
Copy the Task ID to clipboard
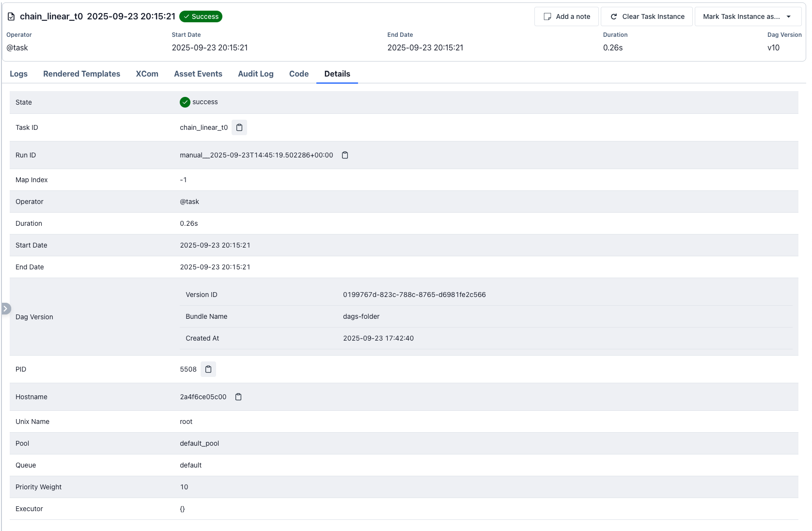point(239,127)
